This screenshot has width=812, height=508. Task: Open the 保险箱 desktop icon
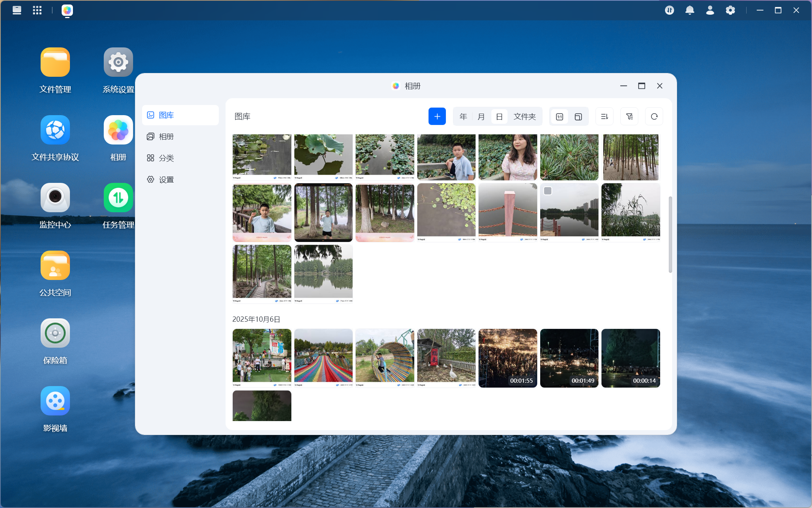pyautogui.click(x=55, y=333)
